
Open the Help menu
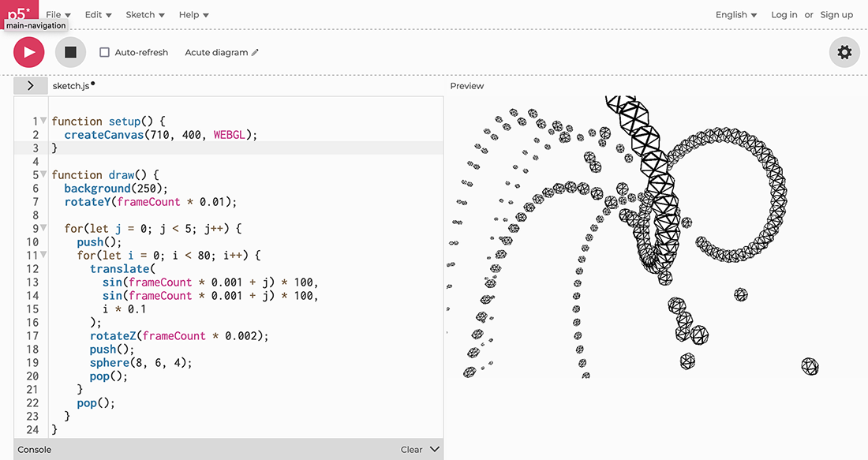194,15
